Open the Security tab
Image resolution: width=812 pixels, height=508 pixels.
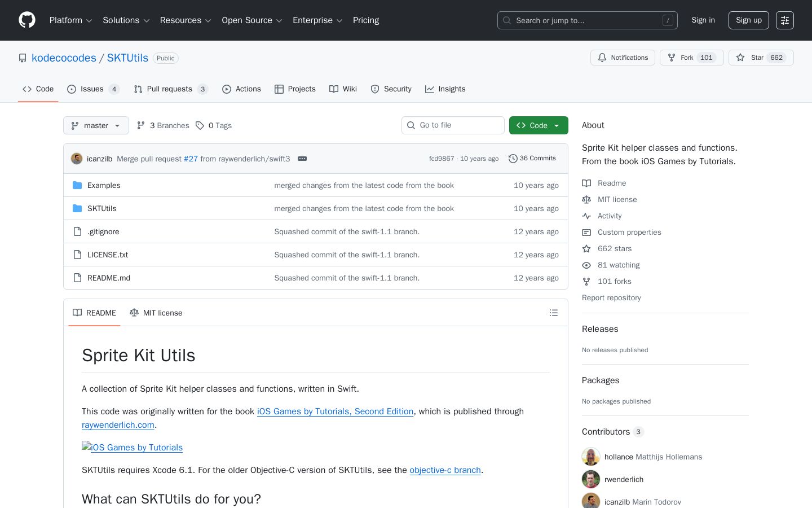coord(391,89)
